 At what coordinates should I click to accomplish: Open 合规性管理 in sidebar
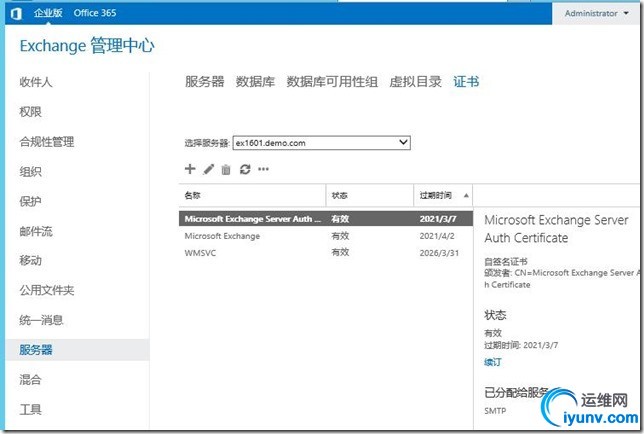click(x=47, y=142)
